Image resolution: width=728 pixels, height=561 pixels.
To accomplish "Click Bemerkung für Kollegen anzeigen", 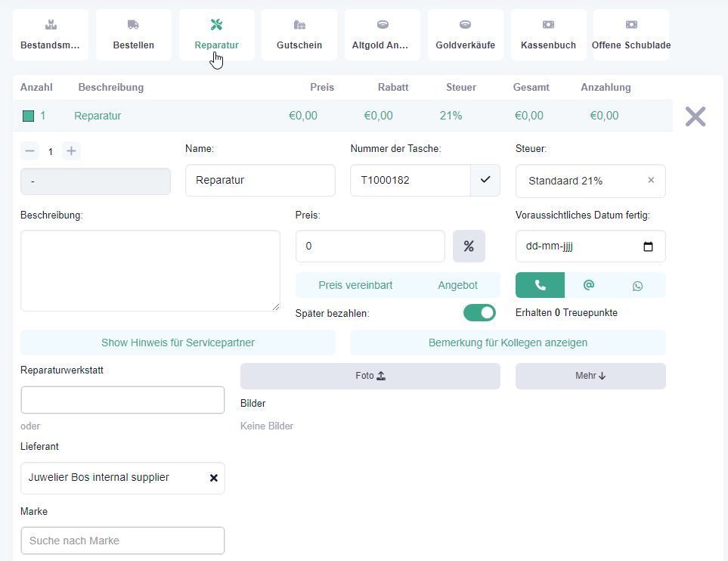I will click(x=508, y=342).
